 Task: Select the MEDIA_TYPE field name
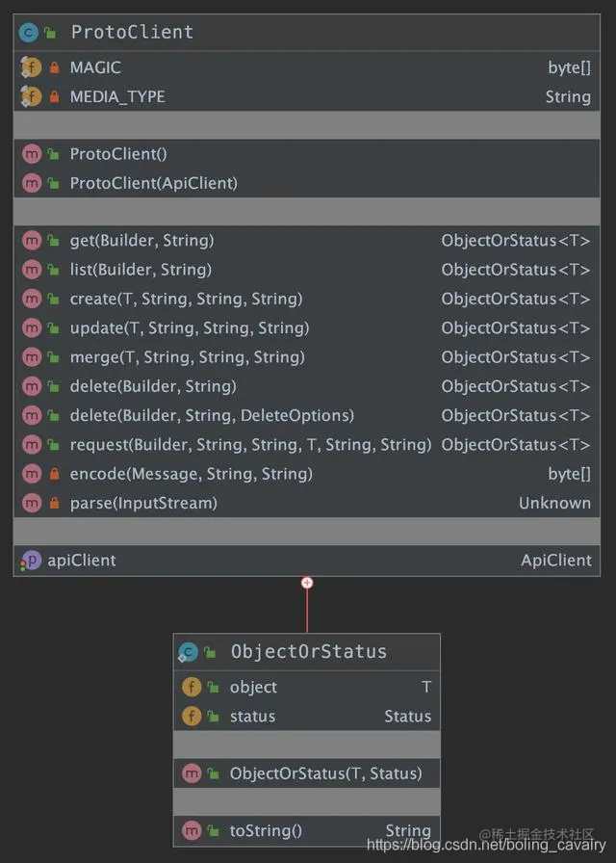(x=117, y=97)
